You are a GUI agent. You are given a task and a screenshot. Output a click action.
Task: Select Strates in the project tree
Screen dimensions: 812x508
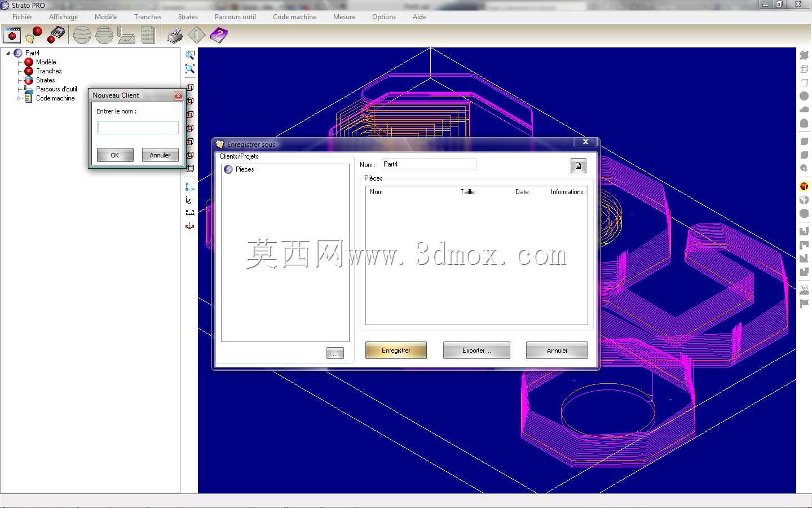click(46, 80)
